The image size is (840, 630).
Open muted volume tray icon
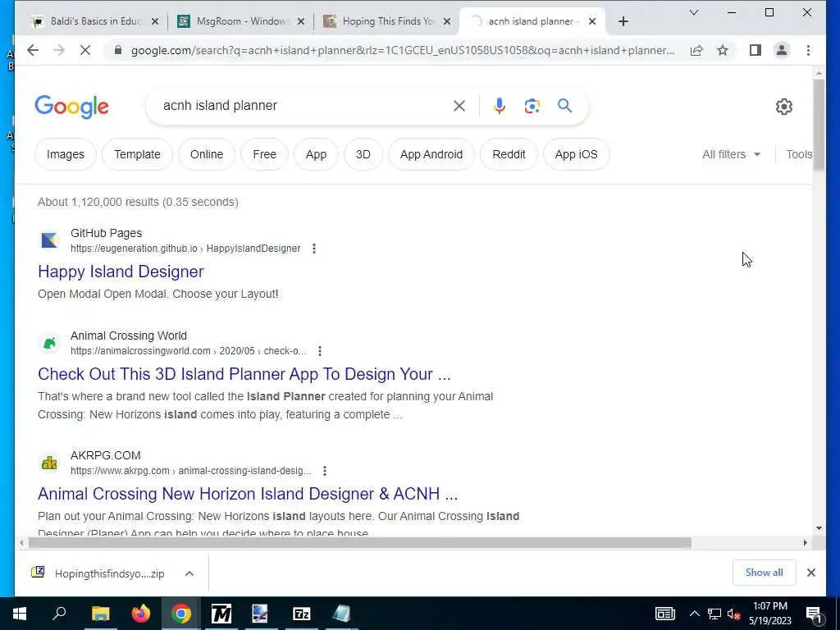[x=733, y=614]
